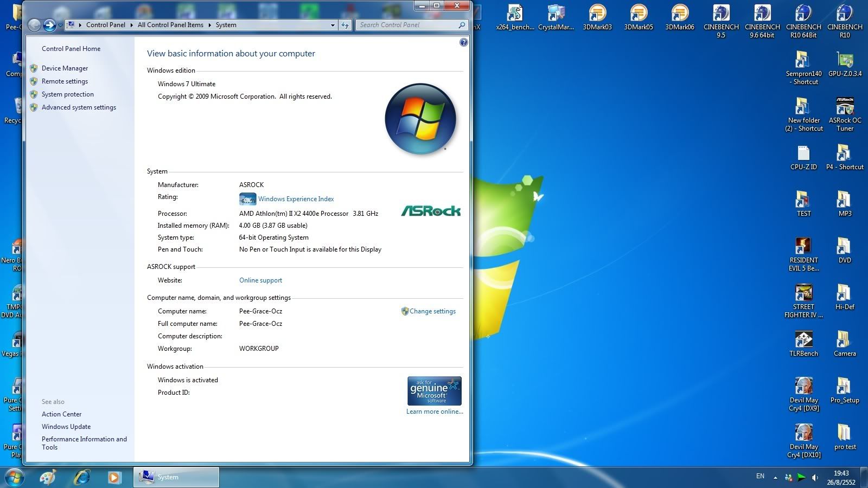The height and width of the screenshot is (488, 868).
Task: Select New folder (2) - Shortcut icon
Action: pos(803,114)
